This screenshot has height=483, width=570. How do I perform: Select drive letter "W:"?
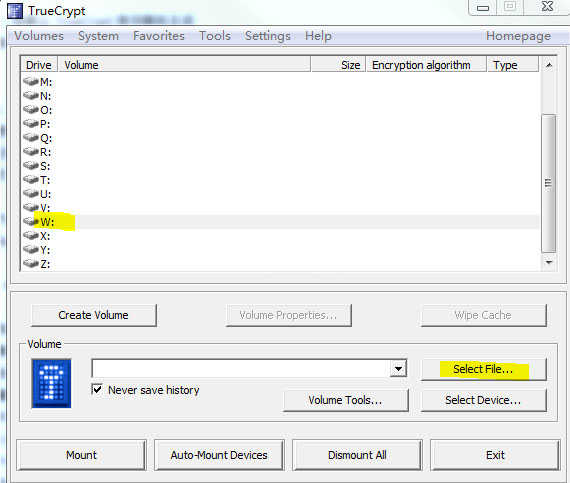[x=47, y=222]
